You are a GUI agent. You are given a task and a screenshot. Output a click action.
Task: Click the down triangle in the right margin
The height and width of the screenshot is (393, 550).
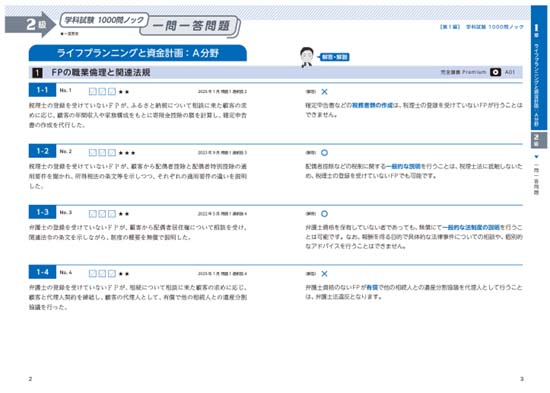[536, 157]
